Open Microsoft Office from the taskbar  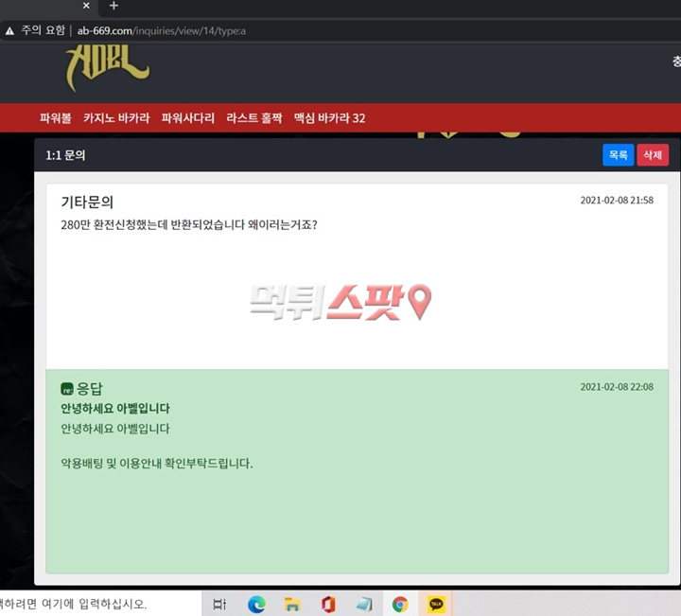(328, 605)
